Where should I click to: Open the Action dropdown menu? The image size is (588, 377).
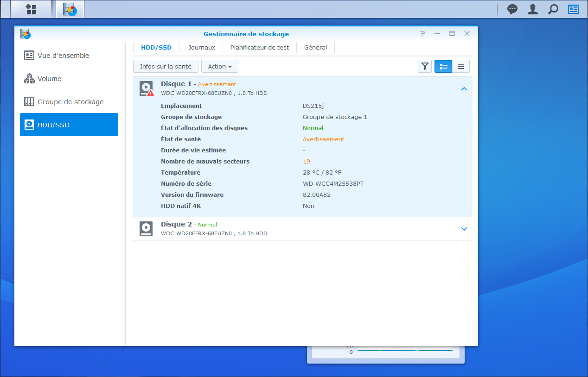click(x=220, y=67)
